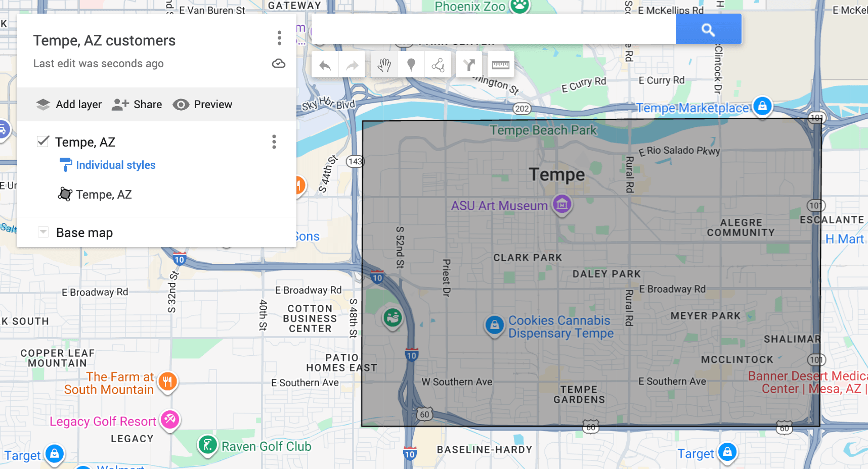The height and width of the screenshot is (469, 868).
Task: Click the Share button
Action: click(x=137, y=105)
